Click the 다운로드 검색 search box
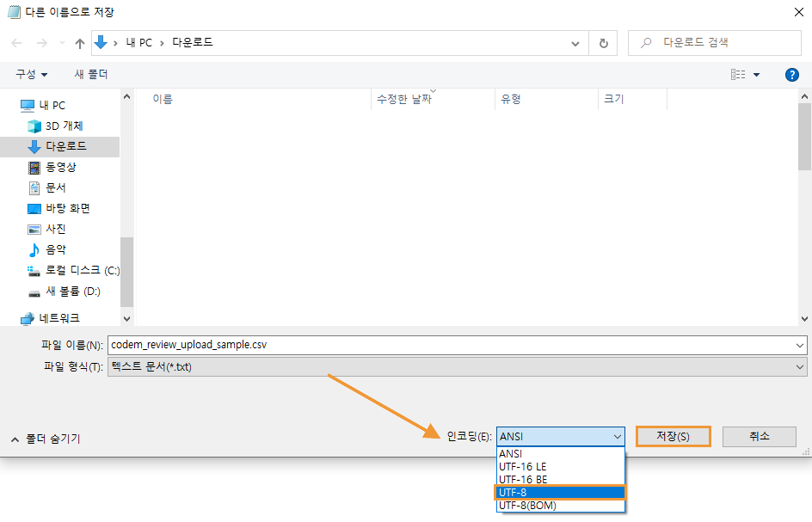 point(723,42)
